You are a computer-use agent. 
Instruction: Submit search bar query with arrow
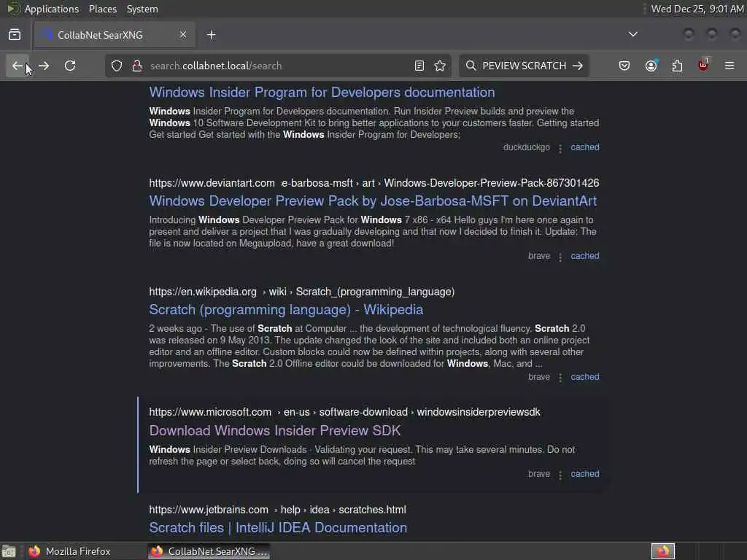(x=578, y=66)
